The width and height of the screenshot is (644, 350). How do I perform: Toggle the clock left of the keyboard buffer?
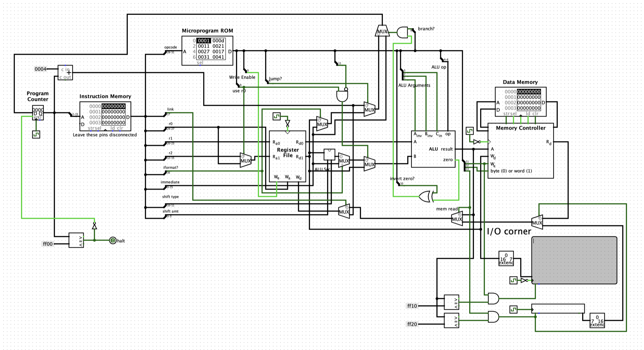pyautogui.click(x=514, y=310)
